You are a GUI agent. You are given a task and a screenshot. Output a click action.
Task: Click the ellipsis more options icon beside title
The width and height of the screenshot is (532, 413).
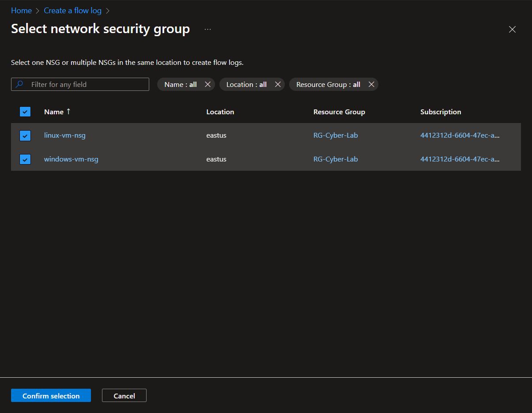pyautogui.click(x=208, y=30)
